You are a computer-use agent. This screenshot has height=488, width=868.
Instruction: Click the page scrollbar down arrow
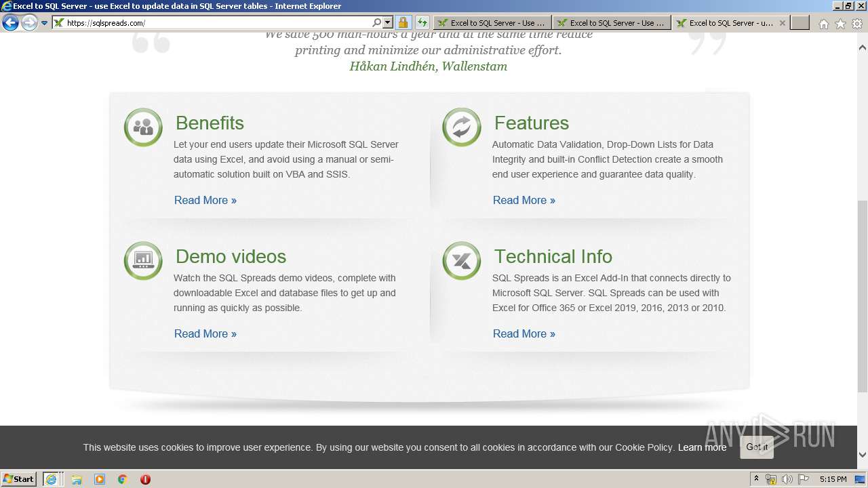863,455
